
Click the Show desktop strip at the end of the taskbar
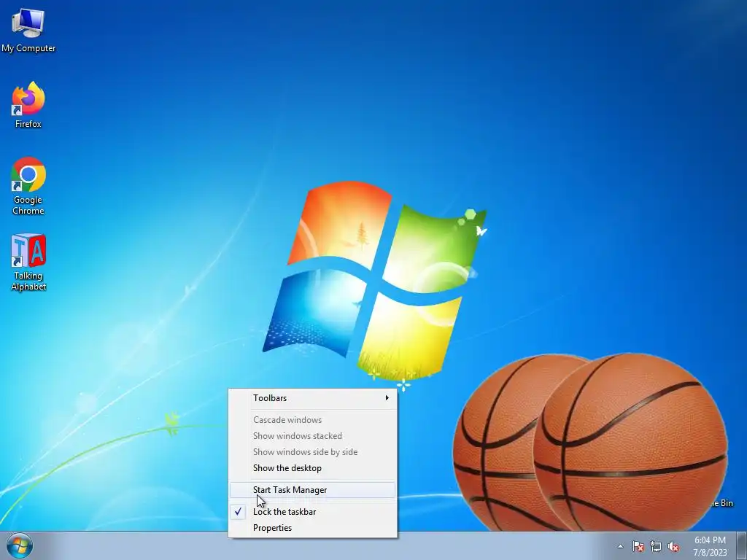742,545
